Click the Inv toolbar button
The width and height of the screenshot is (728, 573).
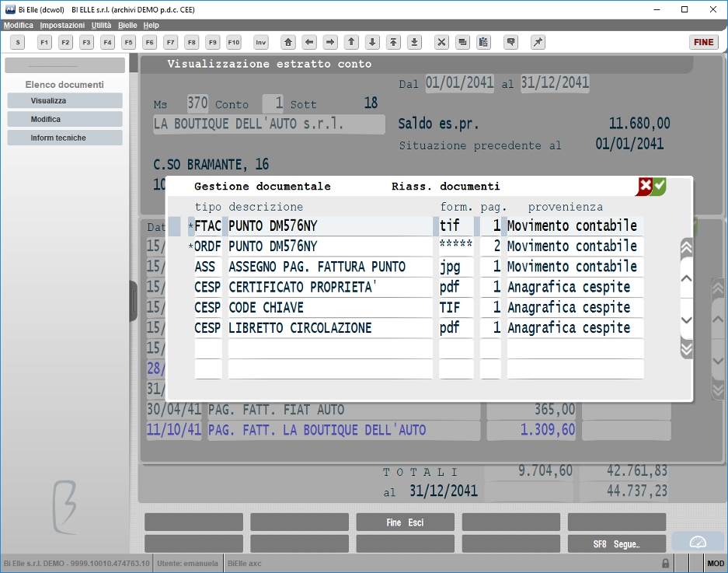[261, 42]
